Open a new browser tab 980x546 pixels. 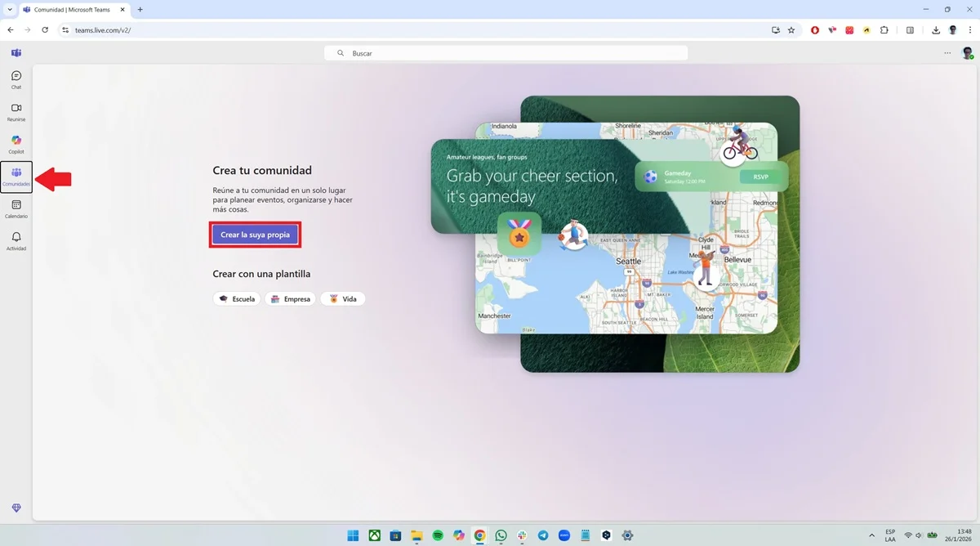pyautogui.click(x=140, y=10)
